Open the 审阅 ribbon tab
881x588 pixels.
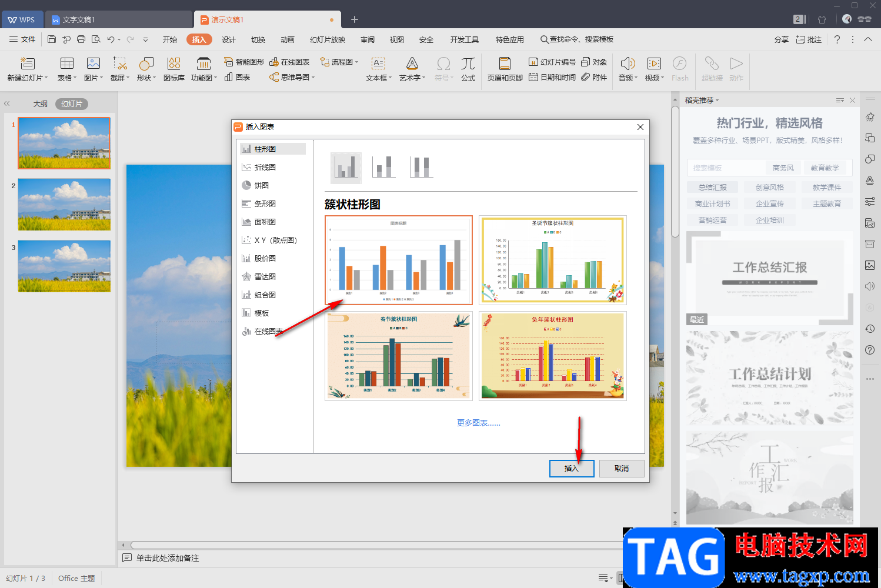pos(368,39)
